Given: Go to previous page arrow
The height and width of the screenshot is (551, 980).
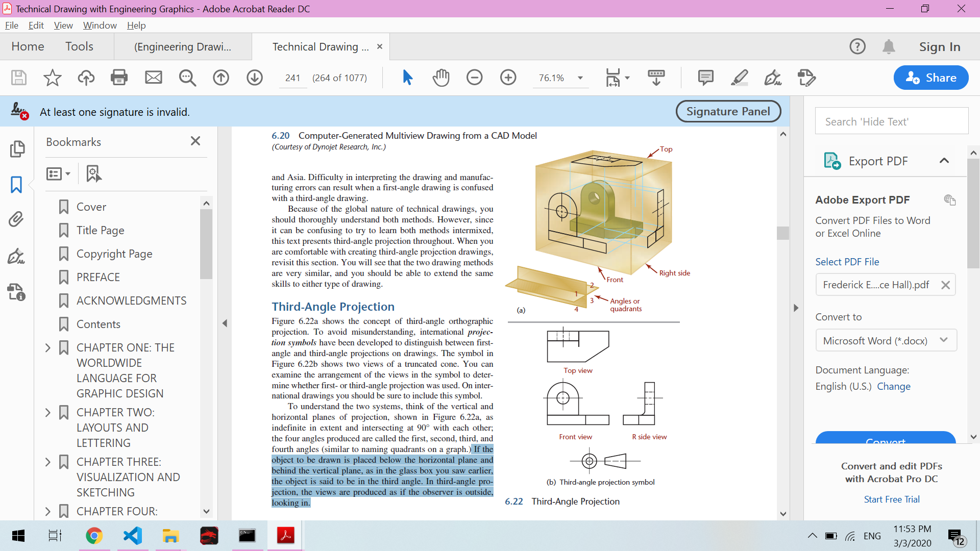Looking at the screenshot, I should pos(221,78).
